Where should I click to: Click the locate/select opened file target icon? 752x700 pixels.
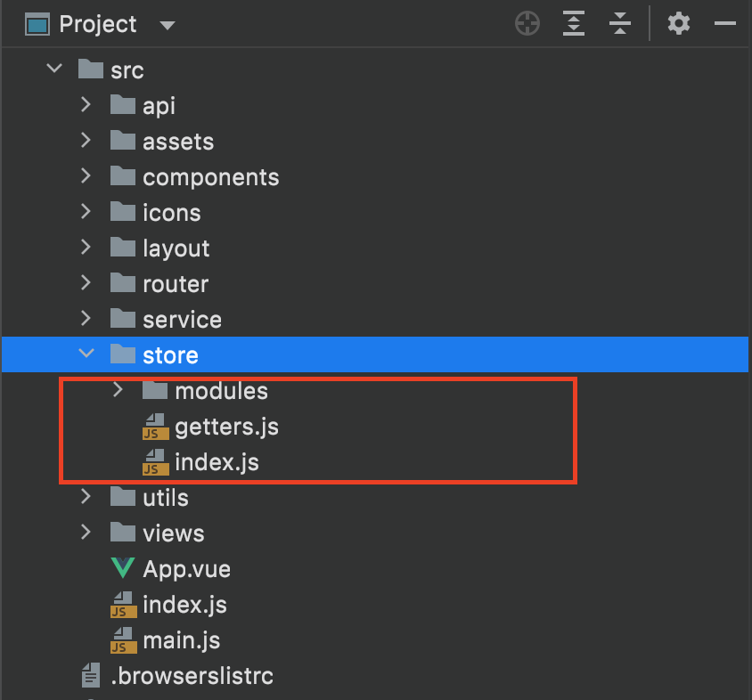pyautogui.click(x=527, y=24)
